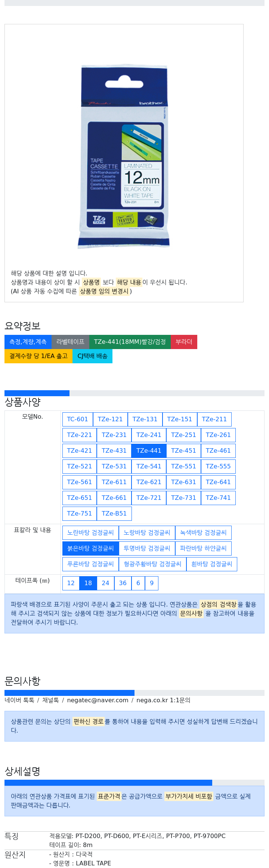Click the 결제수량 당 1/EA 출고 badge

coord(38,356)
